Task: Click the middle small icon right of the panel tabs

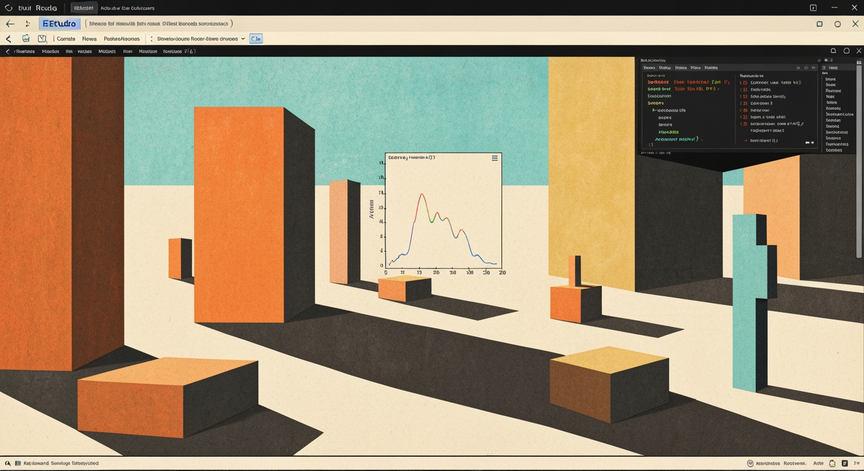Action: 806,68
